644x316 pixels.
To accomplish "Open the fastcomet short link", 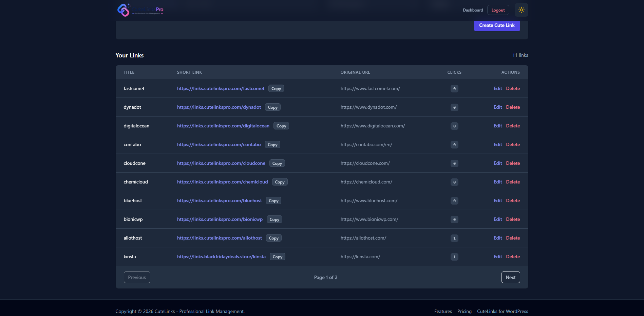I will coord(221,88).
